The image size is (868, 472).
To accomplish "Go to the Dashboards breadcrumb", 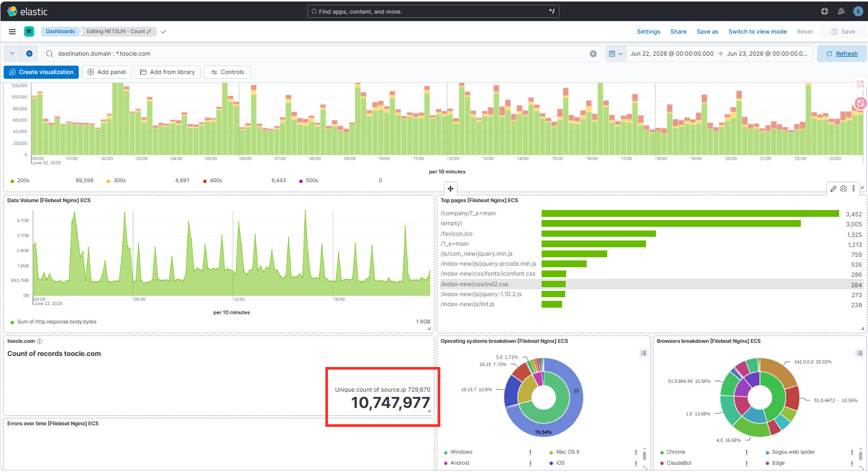I will coord(60,32).
